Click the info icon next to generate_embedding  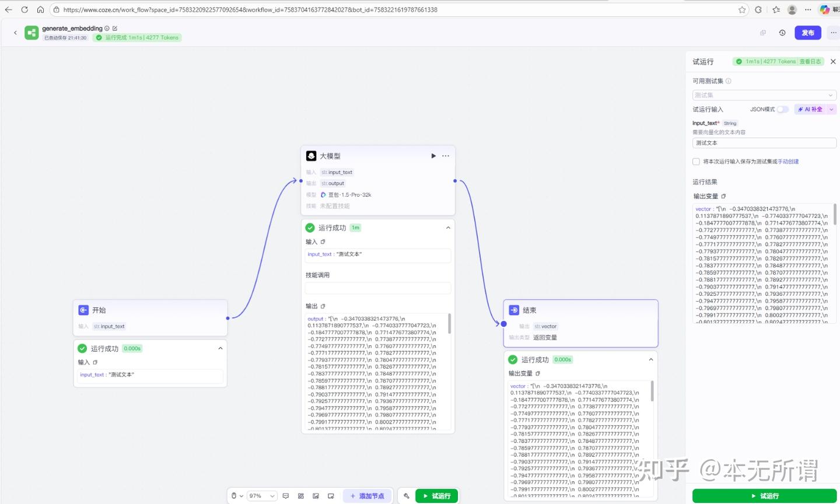pos(107,28)
